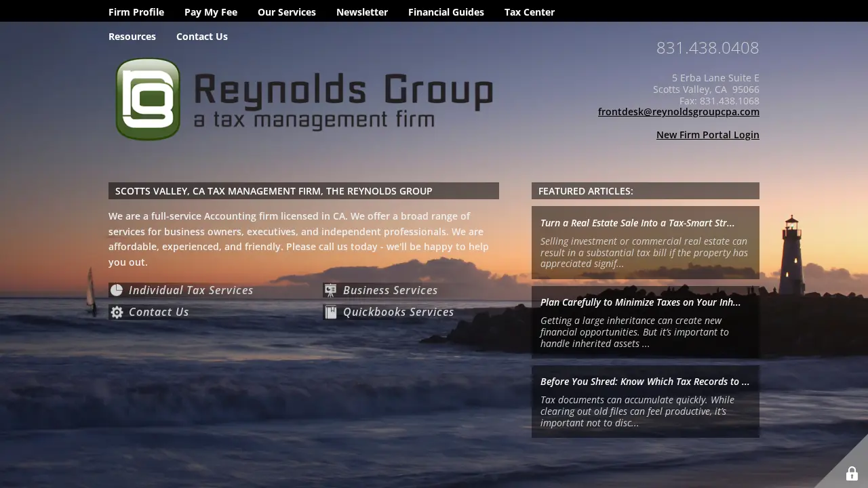
Task: Click the We are a full-service Accounting firm paragraph
Action: click(299, 239)
